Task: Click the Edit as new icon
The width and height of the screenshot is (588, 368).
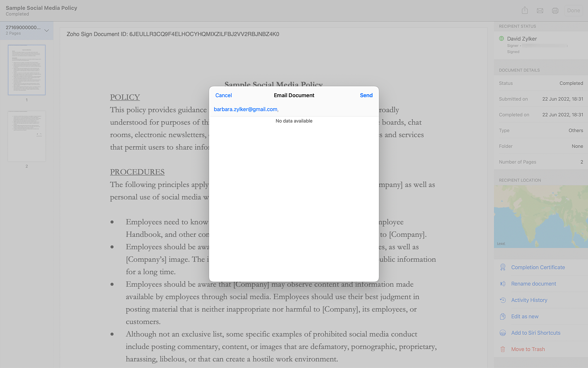Action: tap(503, 316)
